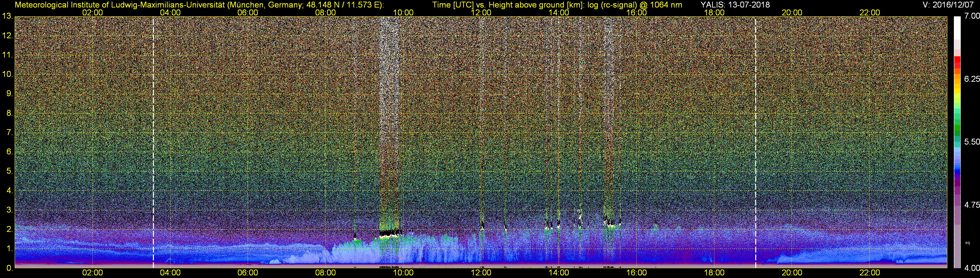Click the 18:00 label on the bottom time axis
This screenshot has width=980, height=278.
[x=714, y=273]
